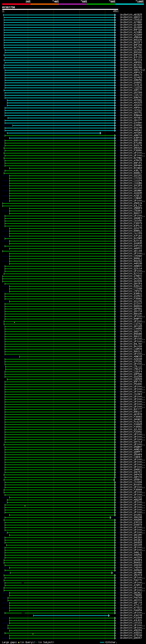Open hit UniRef100_A8IB25
The width and height of the screenshot is (146, 644).
point(131,15)
